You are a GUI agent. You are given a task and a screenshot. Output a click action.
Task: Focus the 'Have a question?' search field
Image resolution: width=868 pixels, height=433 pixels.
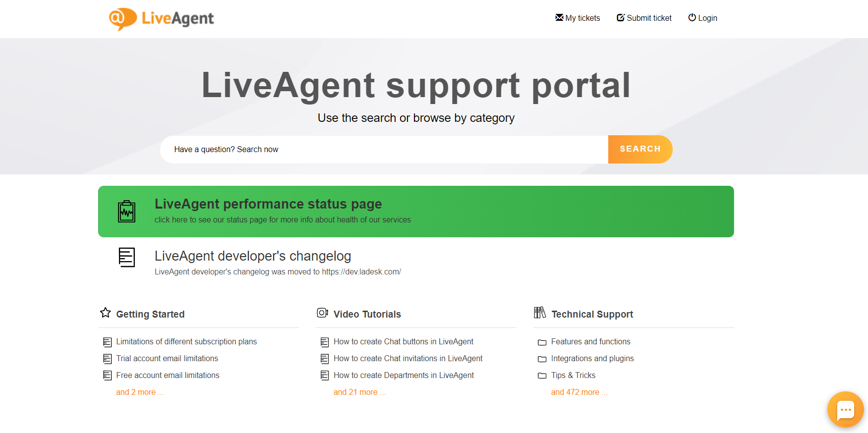[x=384, y=150]
